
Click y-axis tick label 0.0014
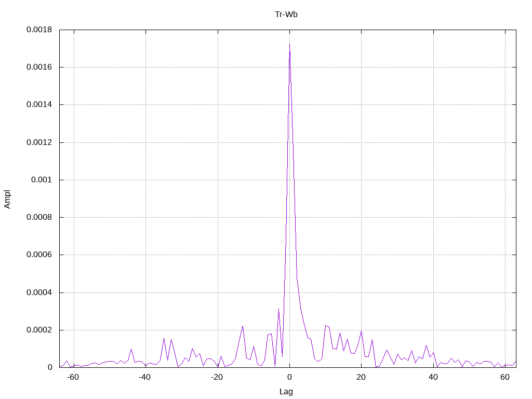(39, 104)
